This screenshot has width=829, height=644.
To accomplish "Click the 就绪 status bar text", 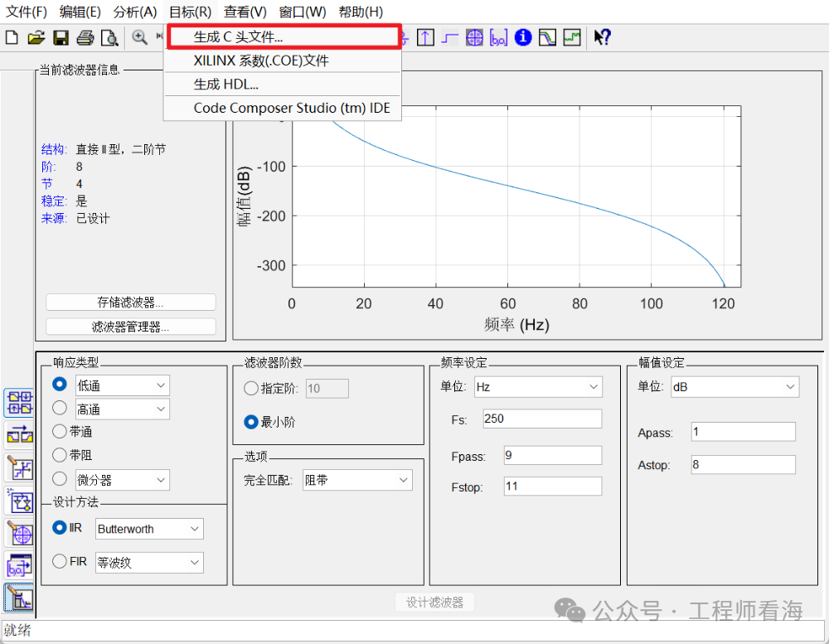I will pyautogui.click(x=17, y=630).
